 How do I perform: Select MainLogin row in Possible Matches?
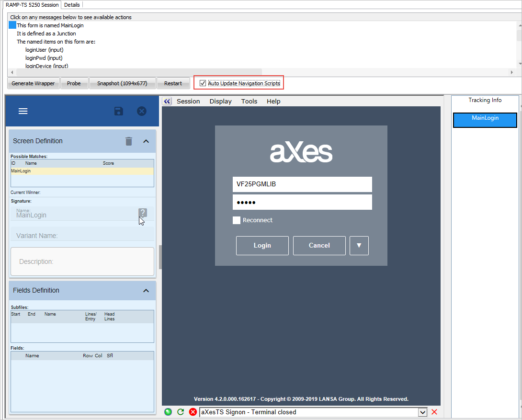(x=82, y=171)
